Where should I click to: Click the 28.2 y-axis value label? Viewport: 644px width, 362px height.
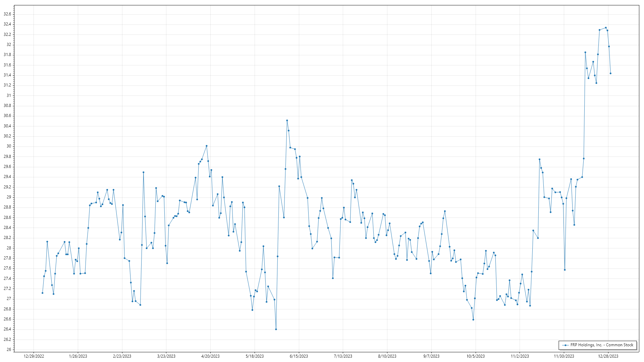point(7,238)
